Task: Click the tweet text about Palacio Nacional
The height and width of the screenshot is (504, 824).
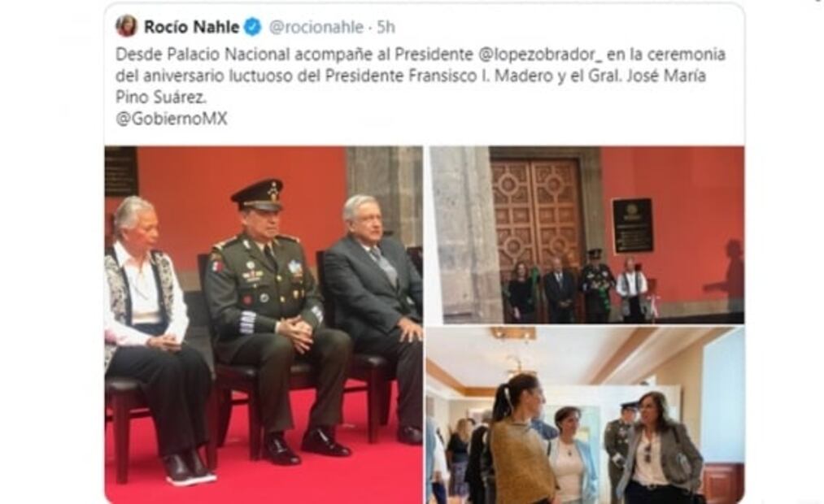Action: (421, 76)
